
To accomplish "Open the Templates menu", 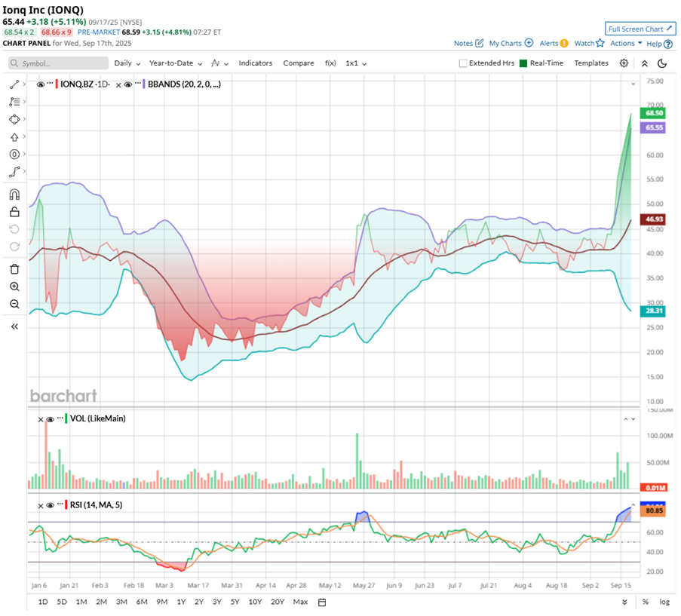I will (x=591, y=63).
